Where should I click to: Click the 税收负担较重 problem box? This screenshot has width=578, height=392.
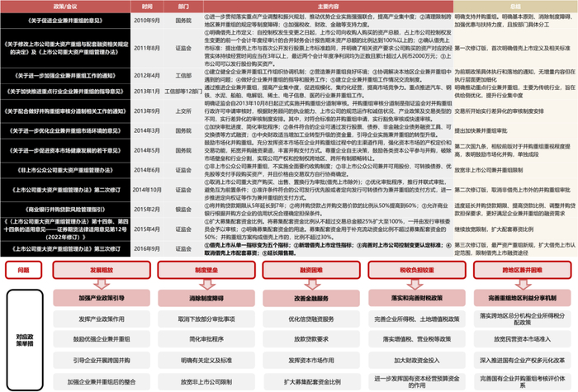click(416, 270)
